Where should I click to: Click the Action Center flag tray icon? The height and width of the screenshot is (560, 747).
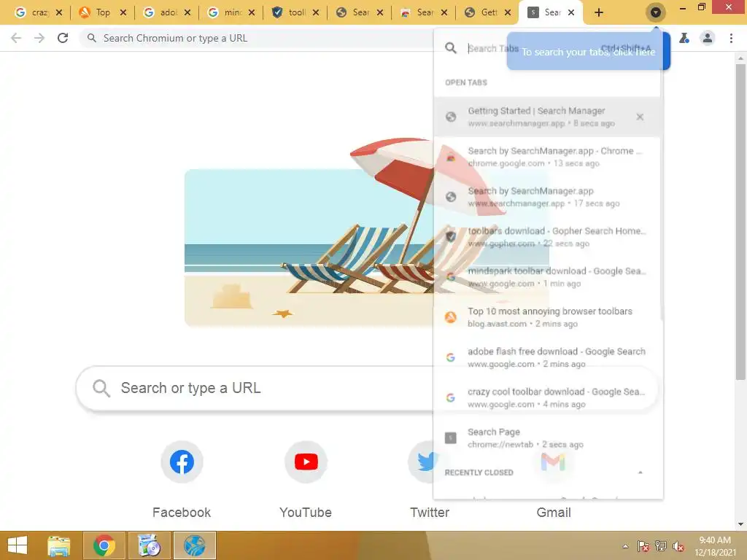coord(643,546)
